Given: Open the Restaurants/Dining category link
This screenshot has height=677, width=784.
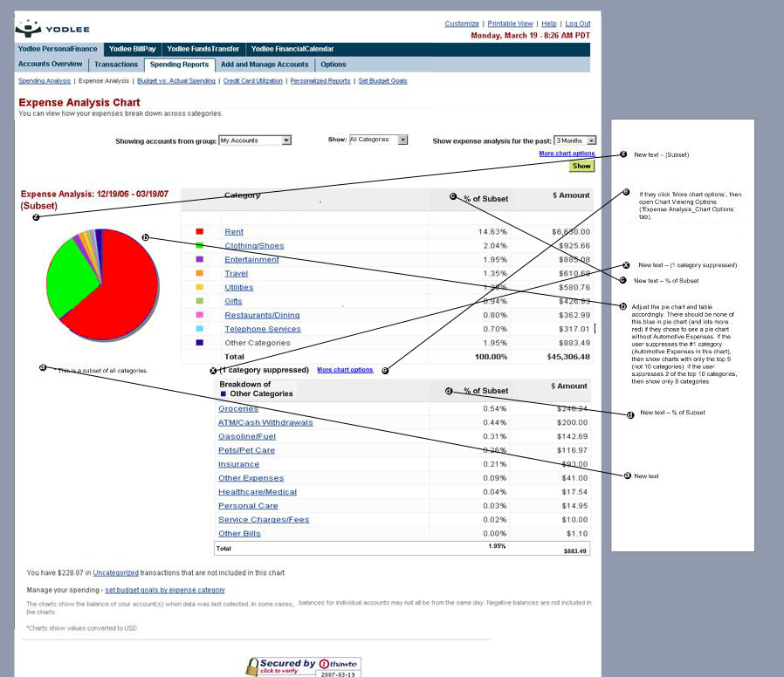Looking at the screenshot, I should 262,315.
